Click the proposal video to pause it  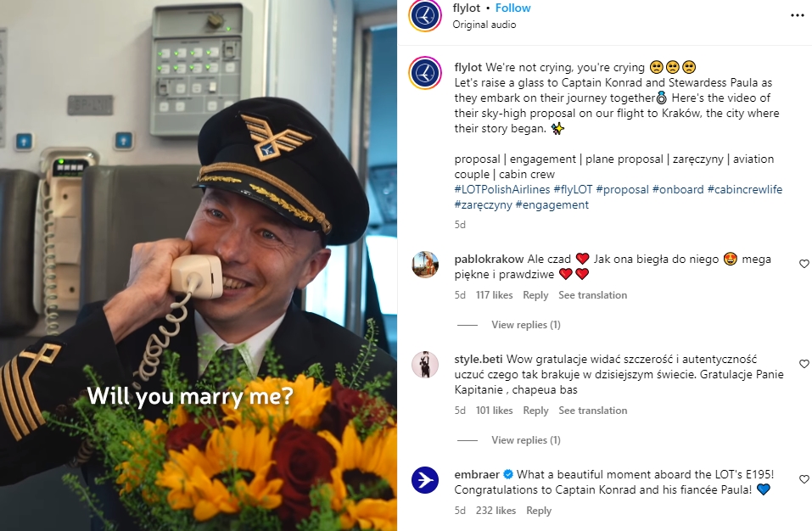point(199,265)
